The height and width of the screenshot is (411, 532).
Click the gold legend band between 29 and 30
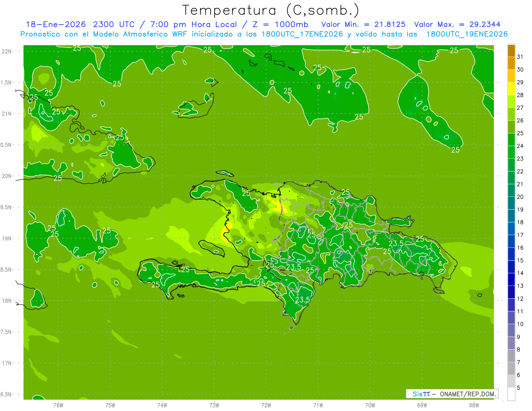tap(511, 76)
